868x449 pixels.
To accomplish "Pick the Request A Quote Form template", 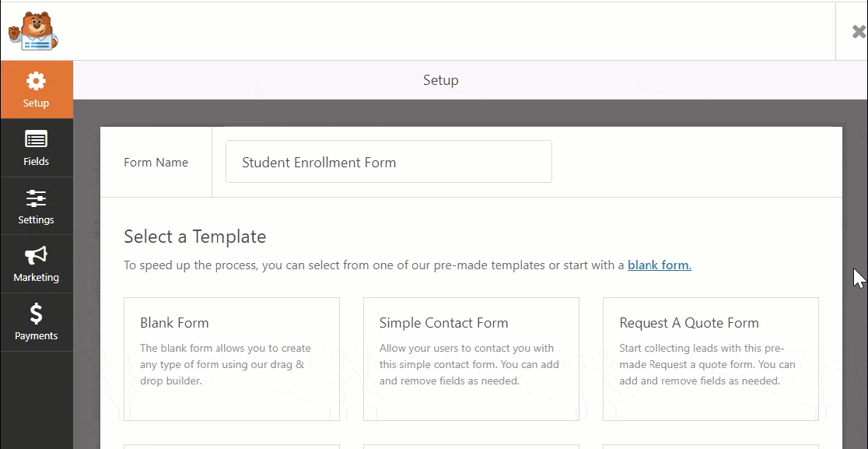I will click(710, 358).
